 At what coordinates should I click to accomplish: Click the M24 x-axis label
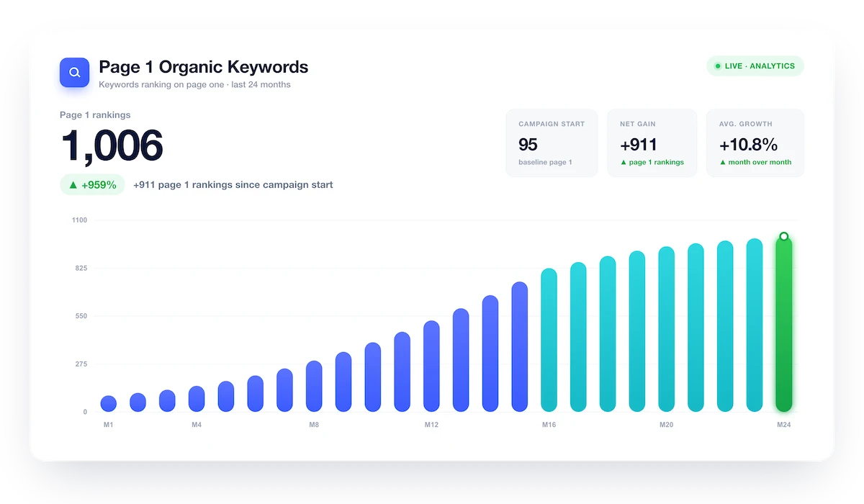coord(783,425)
